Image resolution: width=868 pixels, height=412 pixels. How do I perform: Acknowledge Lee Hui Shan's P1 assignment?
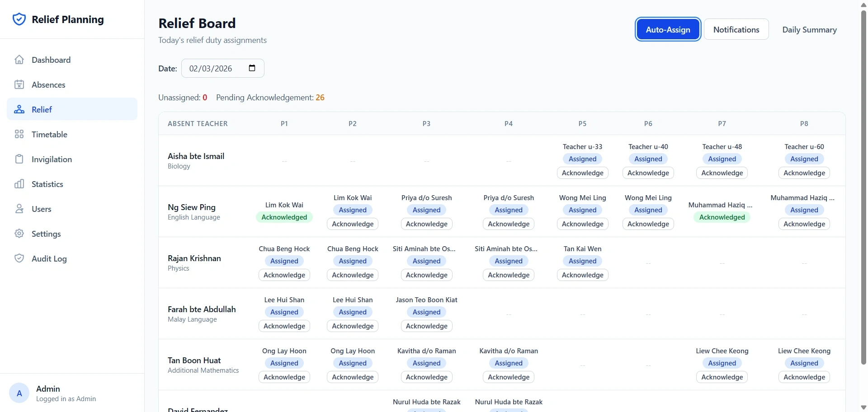[x=284, y=326]
